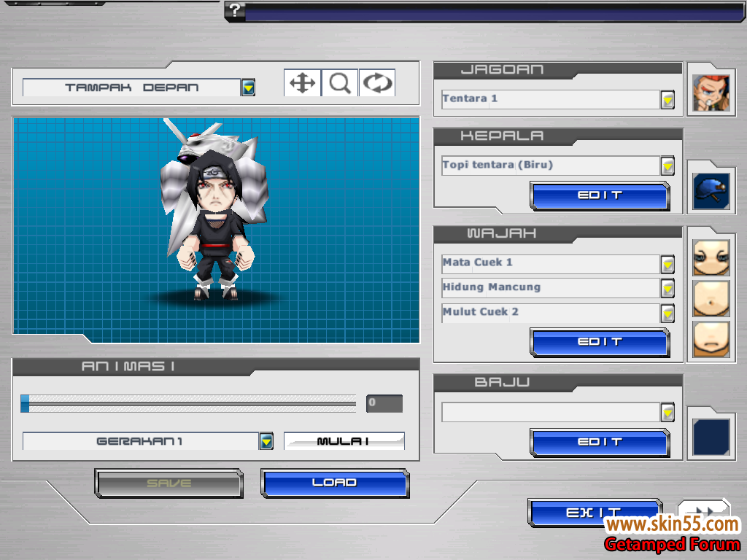Open the empty Baju dropdown arrow
The width and height of the screenshot is (747, 560).
(x=667, y=413)
